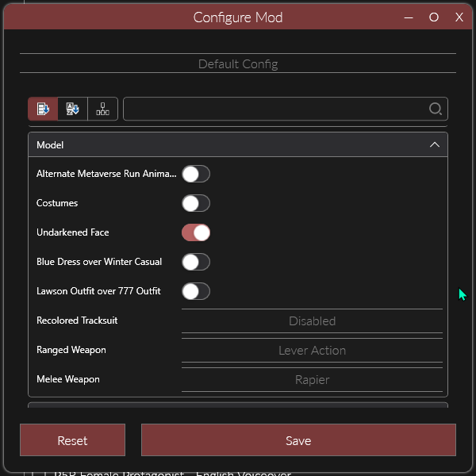Switch to alphabetical sort view
The width and height of the screenshot is (476, 476).
click(72, 109)
